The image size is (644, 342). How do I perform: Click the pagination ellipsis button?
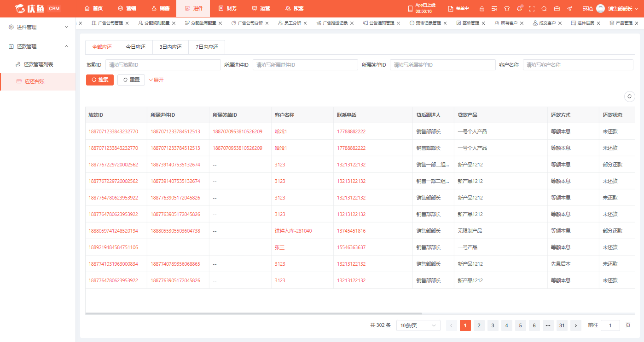[548, 325]
